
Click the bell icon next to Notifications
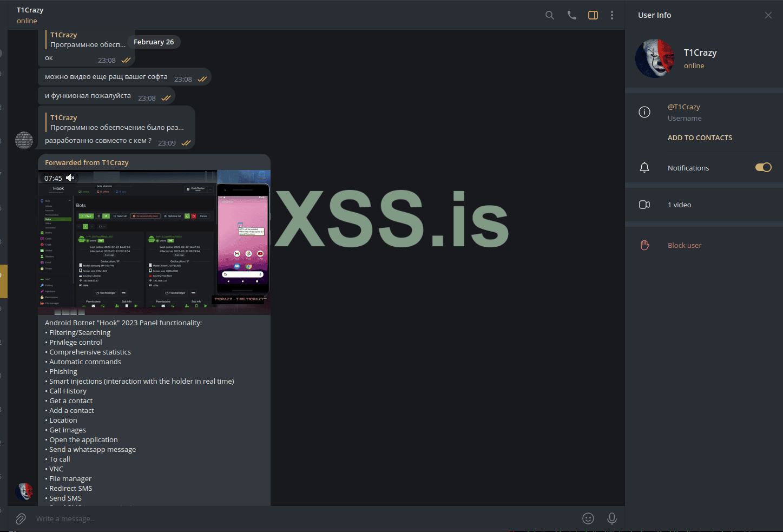click(644, 168)
